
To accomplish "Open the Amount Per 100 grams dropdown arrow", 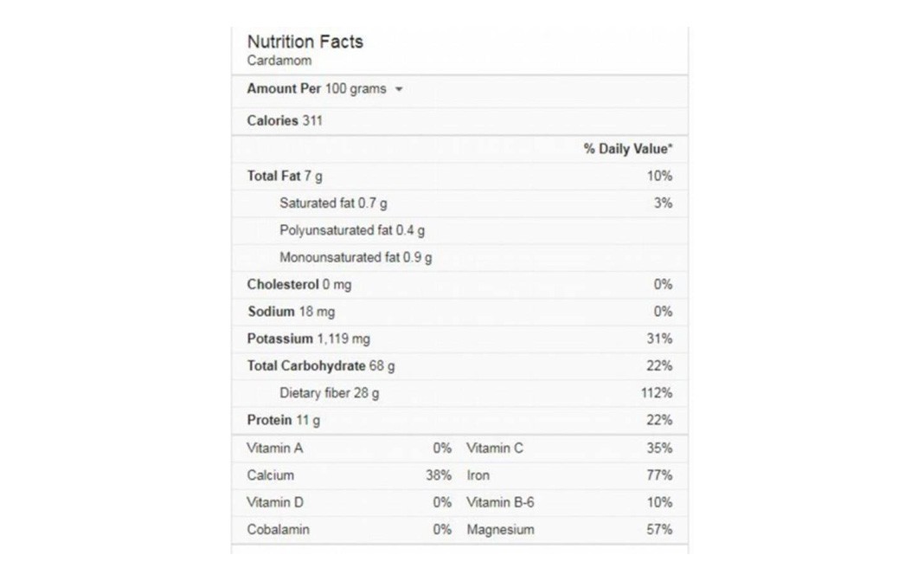I will 399,89.
